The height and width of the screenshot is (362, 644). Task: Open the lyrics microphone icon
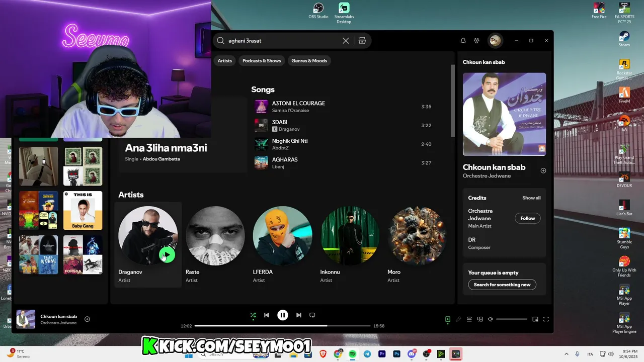click(458, 319)
